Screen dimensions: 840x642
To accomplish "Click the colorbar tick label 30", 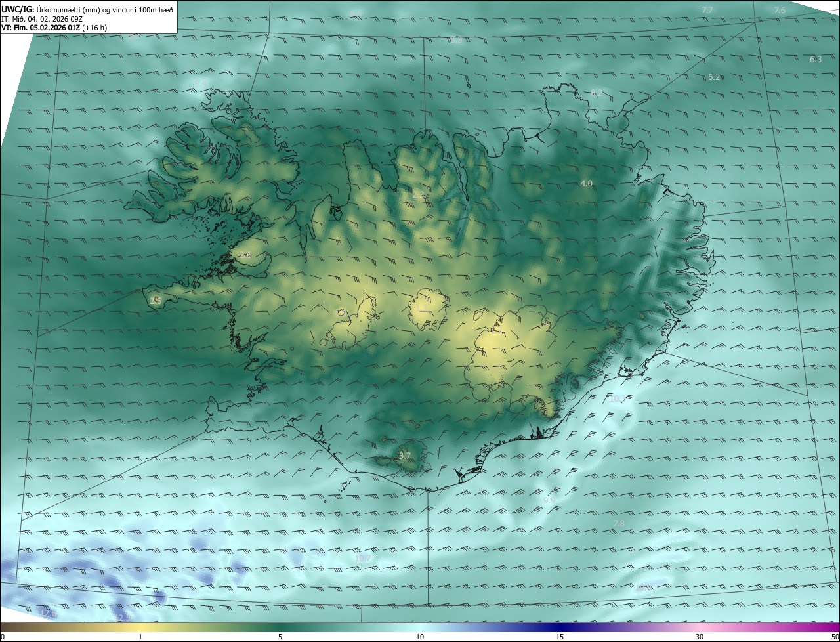I will (700, 637).
